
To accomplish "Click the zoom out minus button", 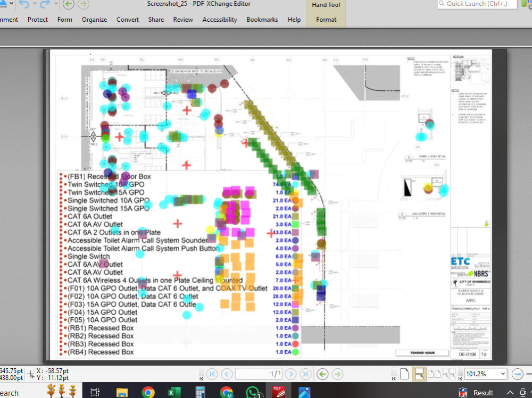I will (x=518, y=374).
